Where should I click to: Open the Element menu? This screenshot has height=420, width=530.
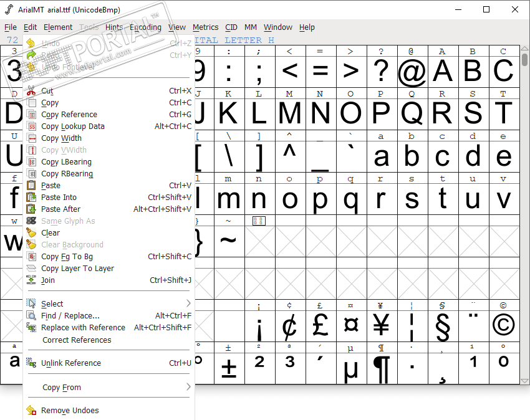coord(58,27)
